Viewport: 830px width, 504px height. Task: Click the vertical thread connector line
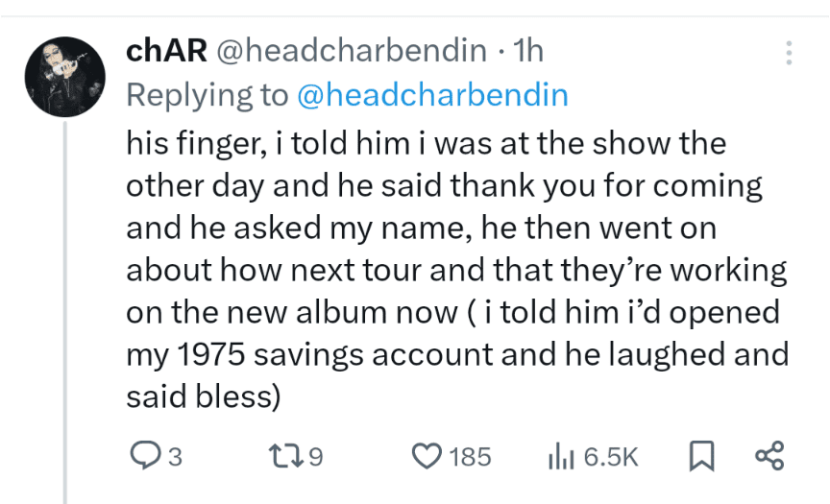65,312
